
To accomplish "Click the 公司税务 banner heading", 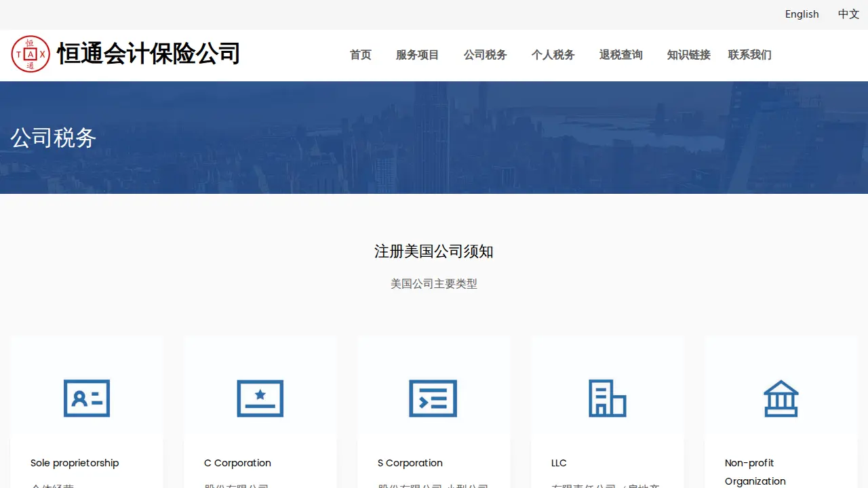I will click(54, 138).
